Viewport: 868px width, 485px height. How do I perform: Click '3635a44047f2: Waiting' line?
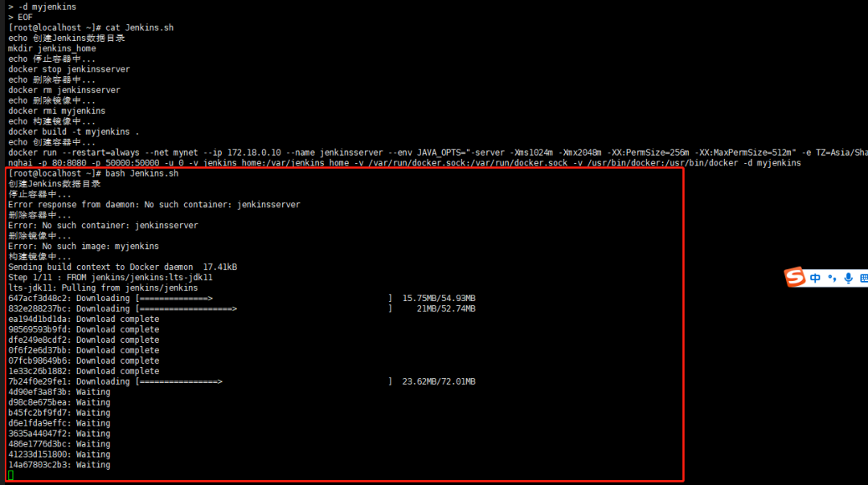point(59,434)
